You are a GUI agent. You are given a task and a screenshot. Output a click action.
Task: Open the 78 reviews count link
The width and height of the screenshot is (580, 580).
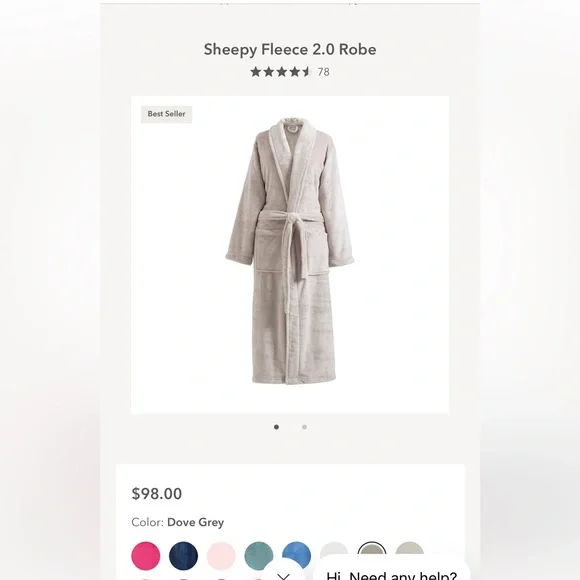coord(324,72)
